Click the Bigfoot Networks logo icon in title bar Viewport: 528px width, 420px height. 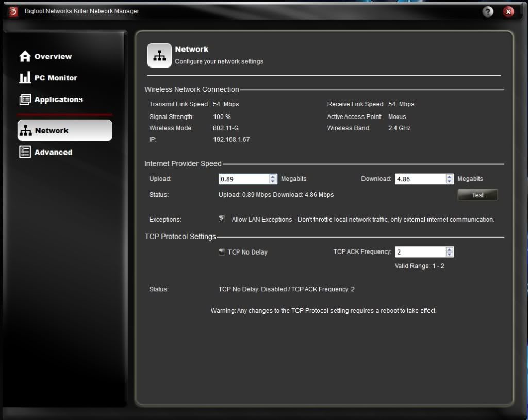pos(13,11)
